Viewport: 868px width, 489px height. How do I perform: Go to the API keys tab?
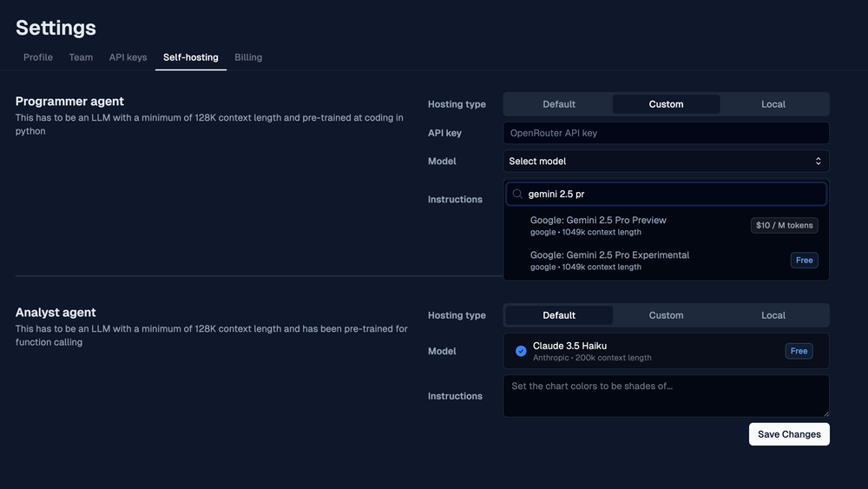128,57
